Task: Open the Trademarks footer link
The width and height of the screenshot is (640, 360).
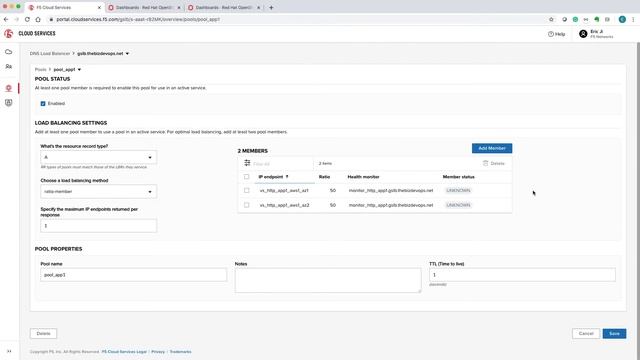Action: pos(180,352)
